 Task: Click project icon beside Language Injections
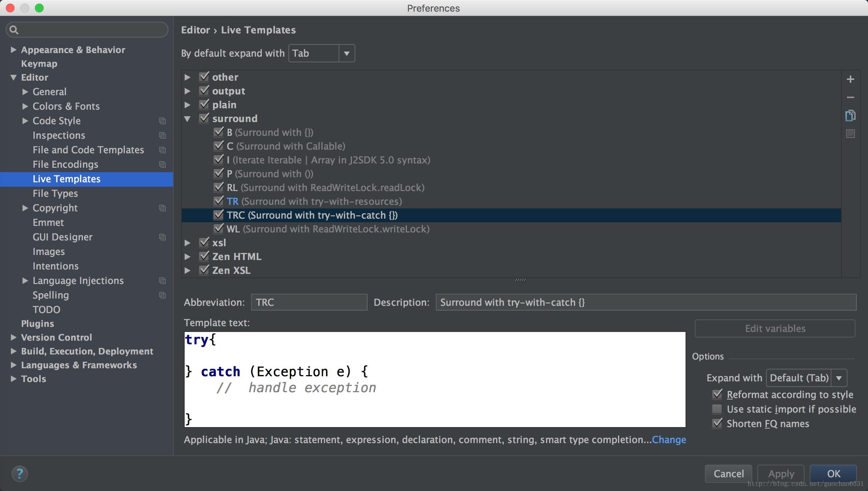click(162, 281)
